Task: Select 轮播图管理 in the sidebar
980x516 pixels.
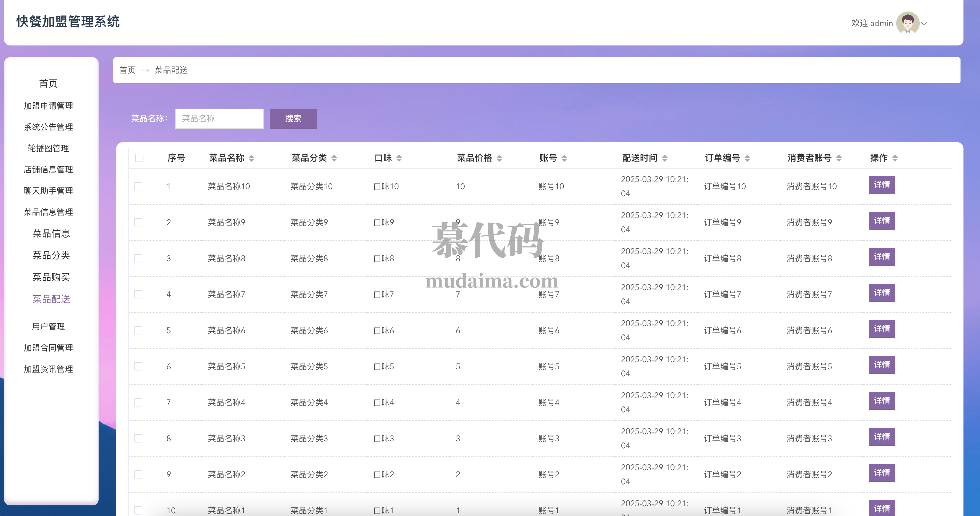Action: tap(48, 148)
